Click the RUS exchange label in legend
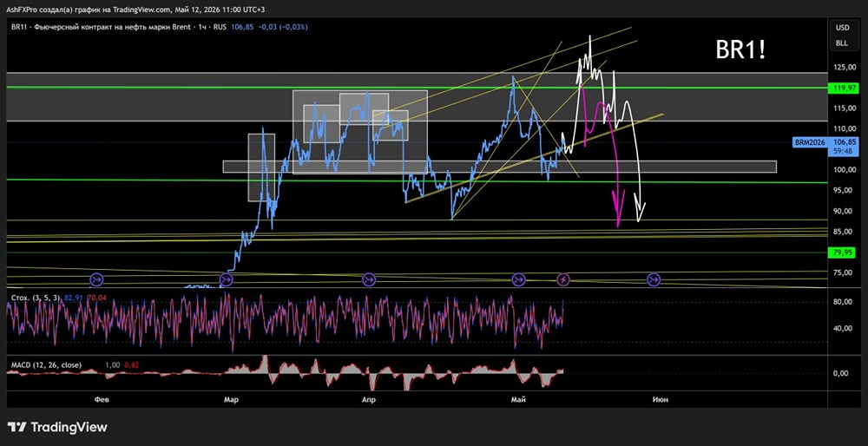 [x=220, y=27]
